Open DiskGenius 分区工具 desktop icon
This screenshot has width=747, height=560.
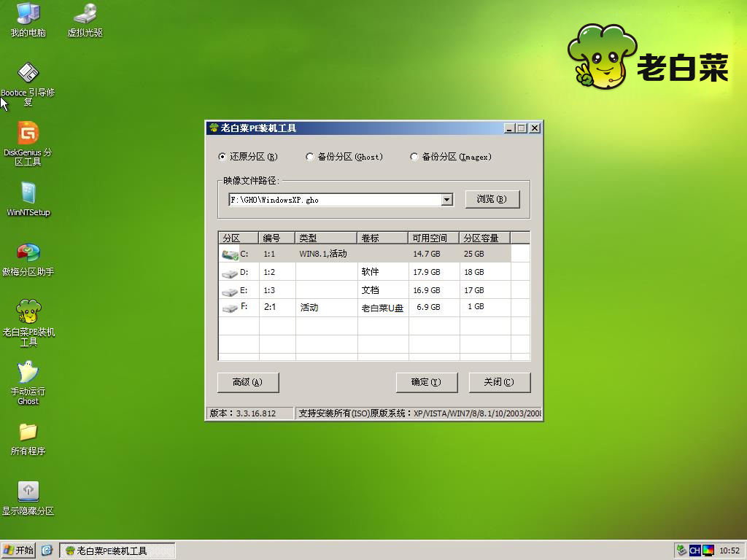click(x=28, y=144)
